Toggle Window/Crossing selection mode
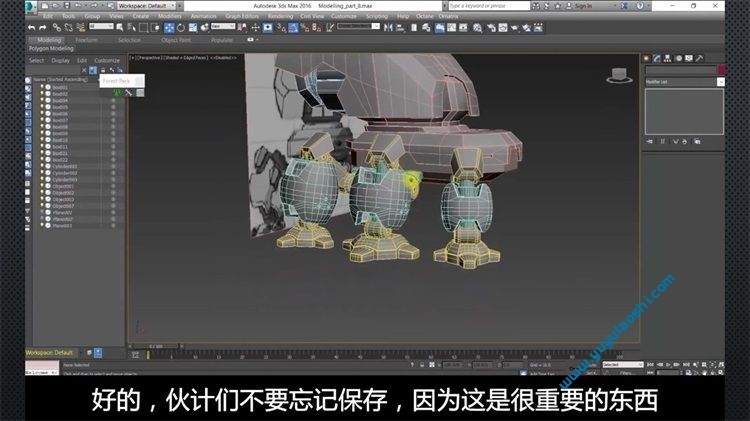The height and width of the screenshot is (421, 750). pos(155,28)
